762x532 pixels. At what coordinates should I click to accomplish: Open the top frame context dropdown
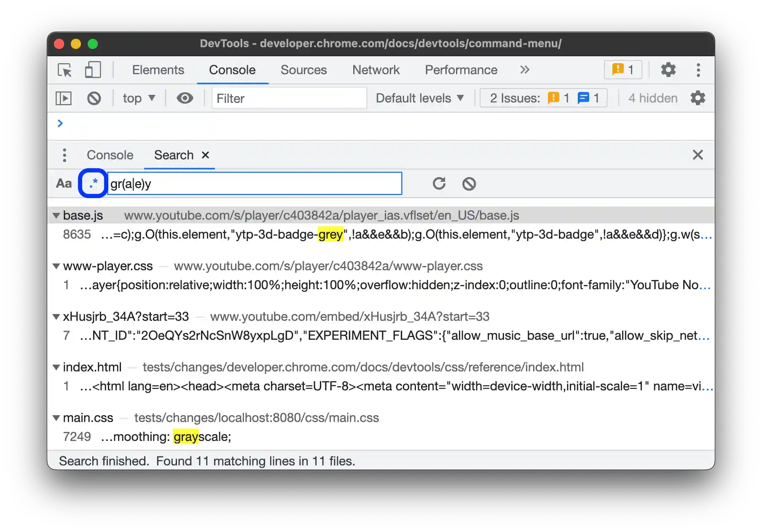pyautogui.click(x=138, y=98)
